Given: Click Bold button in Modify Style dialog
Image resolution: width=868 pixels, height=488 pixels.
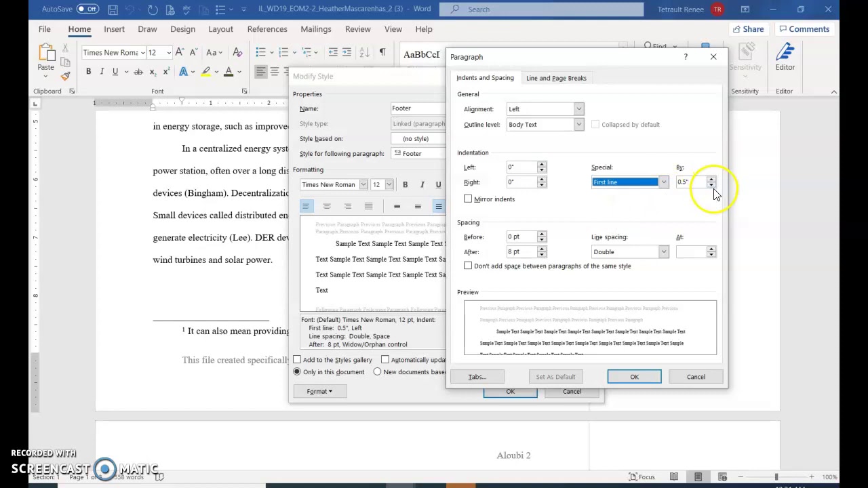Looking at the screenshot, I should pyautogui.click(x=405, y=185).
